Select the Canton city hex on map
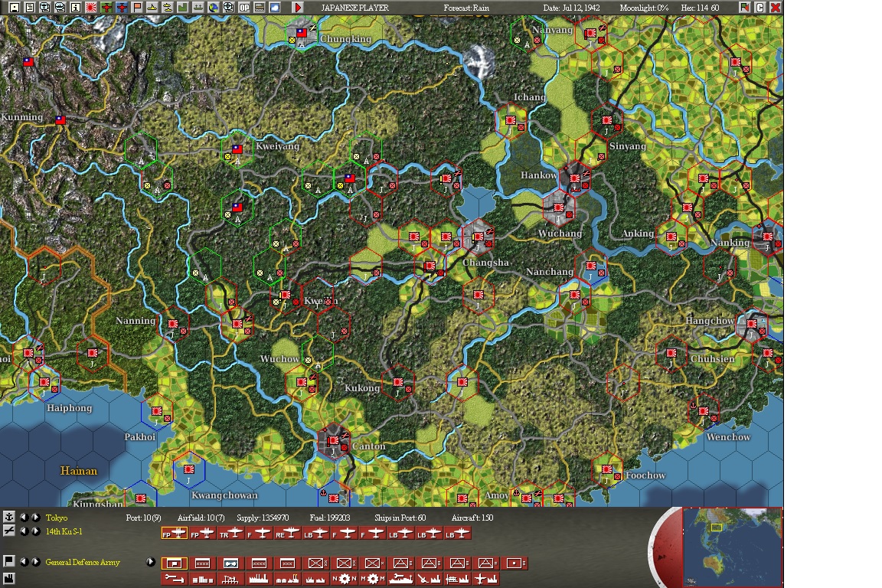The image size is (882, 588). (334, 442)
